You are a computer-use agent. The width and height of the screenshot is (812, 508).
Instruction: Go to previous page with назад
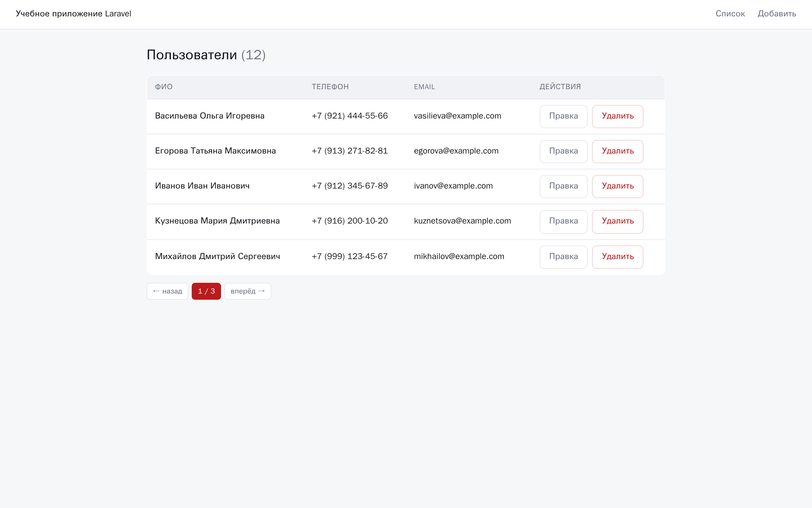pyautogui.click(x=167, y=291)
